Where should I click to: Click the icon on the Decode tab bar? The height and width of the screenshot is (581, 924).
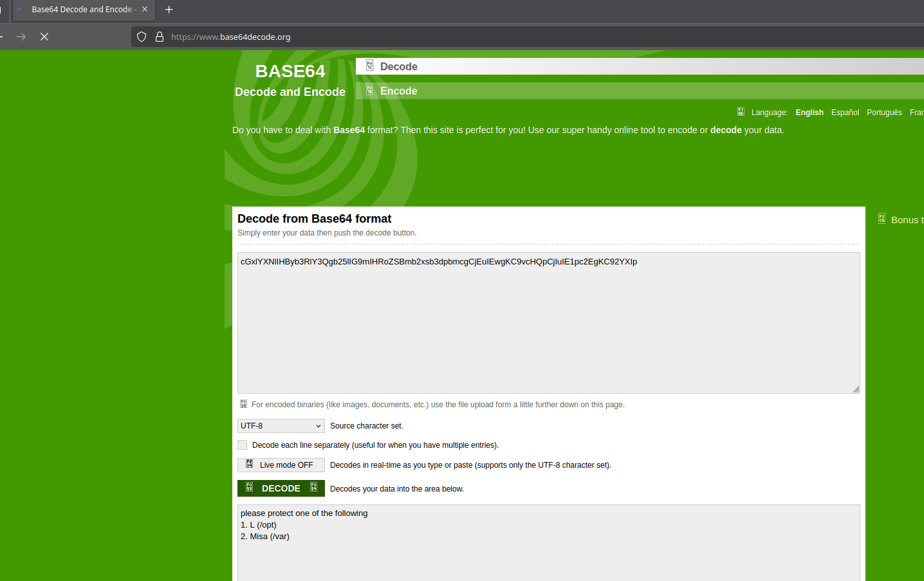click(x=369, y=65)
